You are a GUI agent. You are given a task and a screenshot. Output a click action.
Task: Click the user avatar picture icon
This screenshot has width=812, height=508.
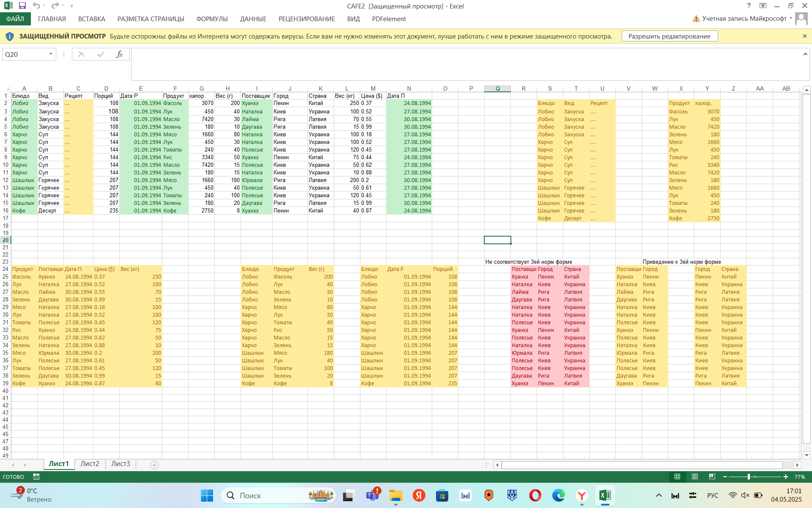click(x=801, y=19)
